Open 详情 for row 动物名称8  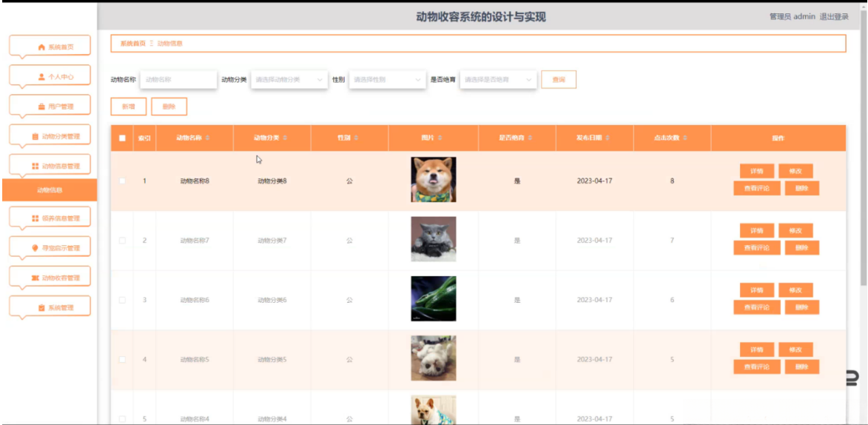tap(757, 171)
